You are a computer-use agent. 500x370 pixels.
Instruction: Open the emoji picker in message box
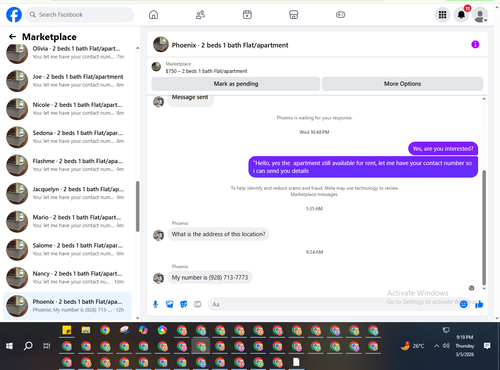point(463,304)
